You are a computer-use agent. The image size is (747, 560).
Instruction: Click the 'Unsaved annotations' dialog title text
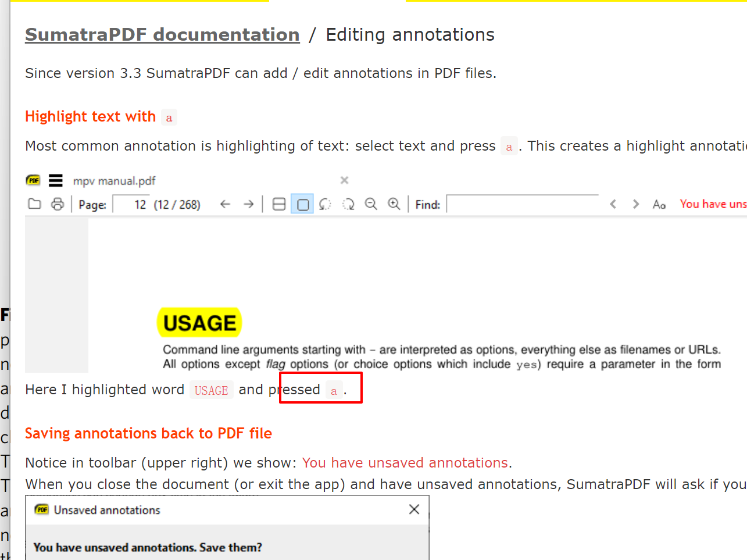107,510
